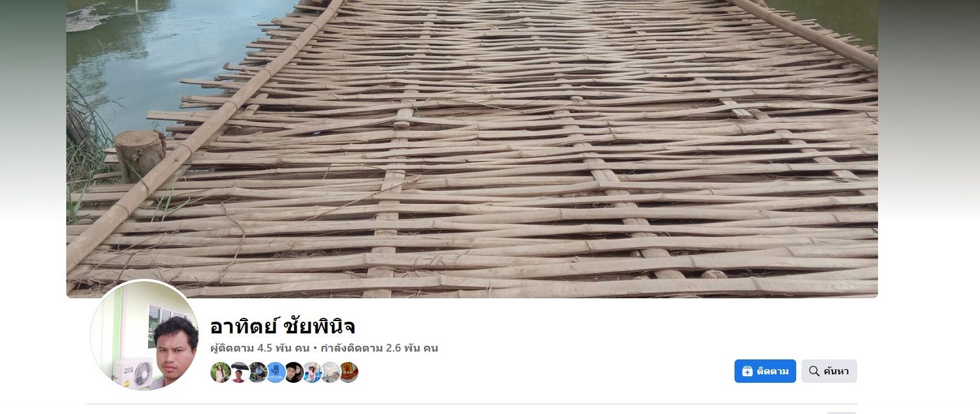The width and height of the screenshot is (980, 414).
Task: Click the partly visible button below ค้นหา
Action: [842, 412]
